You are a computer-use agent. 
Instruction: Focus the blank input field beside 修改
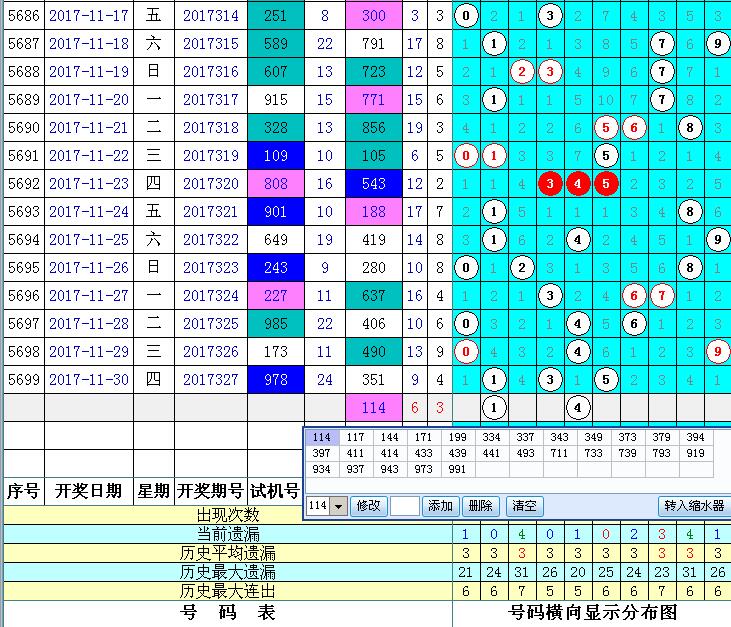(x=405, y=506)
